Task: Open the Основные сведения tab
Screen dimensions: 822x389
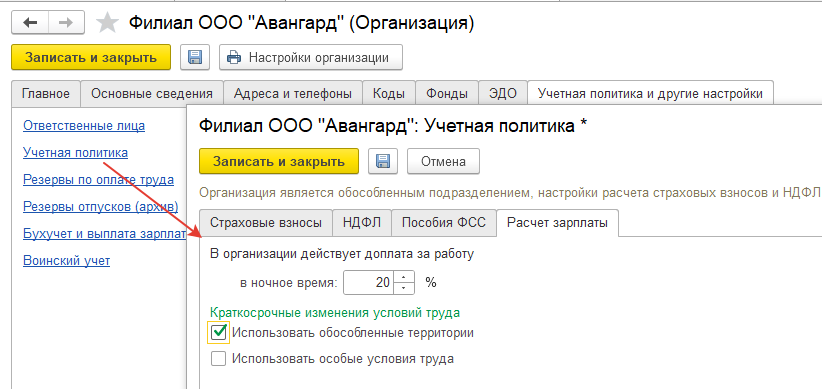Action: [x=152, y=94]
